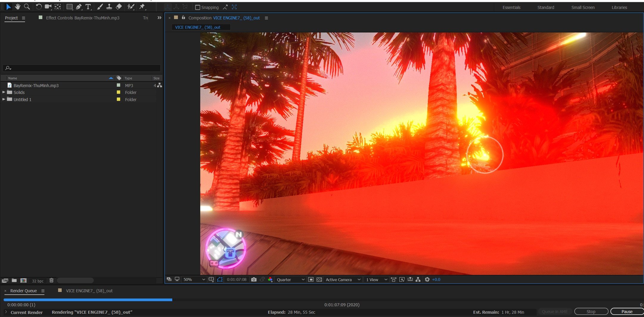Select the Hand tool
644x317 pixels.
pyautogui.click(x=18, y=7)
